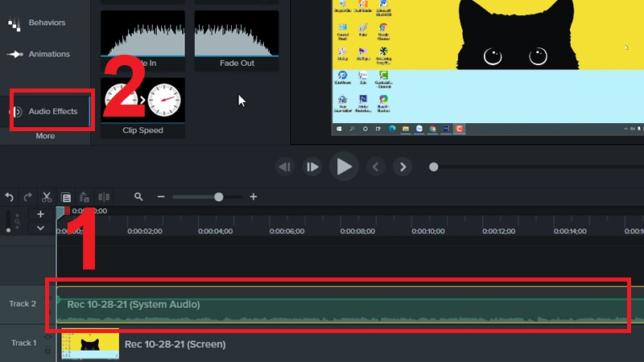The height and width of the screenshot is (362, 644).
Task: Zoom out timeline with minus button
Action: click(161, 197)
